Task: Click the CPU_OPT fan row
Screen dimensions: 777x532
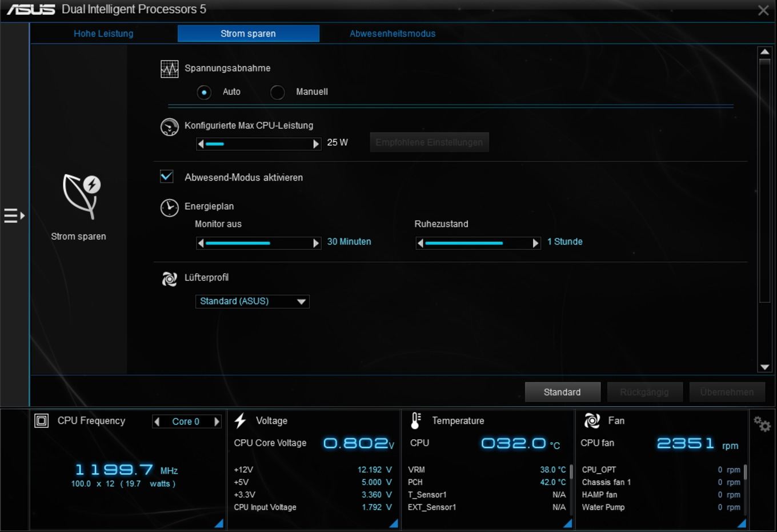Action: [661, 470]
